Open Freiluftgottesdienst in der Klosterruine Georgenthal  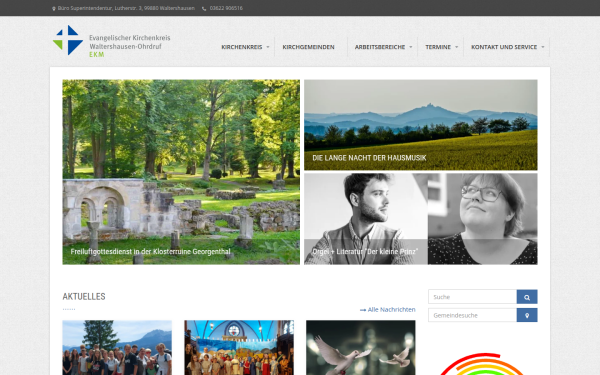pyautogui.click(x=150, y=251)
